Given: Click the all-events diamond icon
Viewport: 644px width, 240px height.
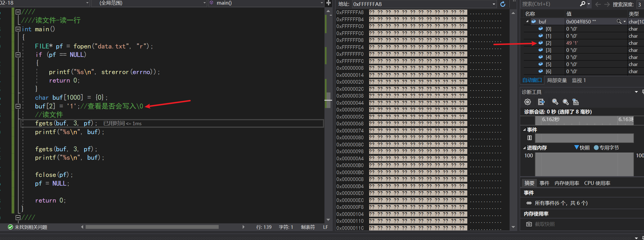Looking at the screenshot, I should click(529, 203).
